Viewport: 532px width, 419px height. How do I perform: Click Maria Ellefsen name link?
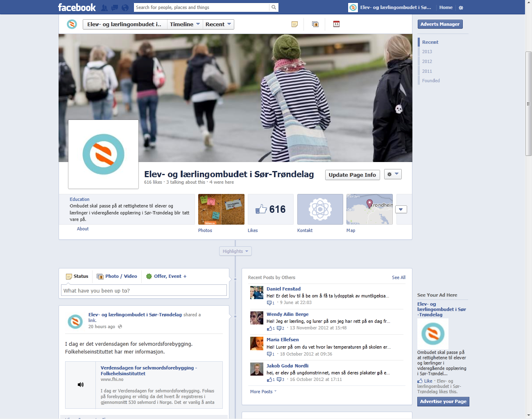(x=283, y=340)
